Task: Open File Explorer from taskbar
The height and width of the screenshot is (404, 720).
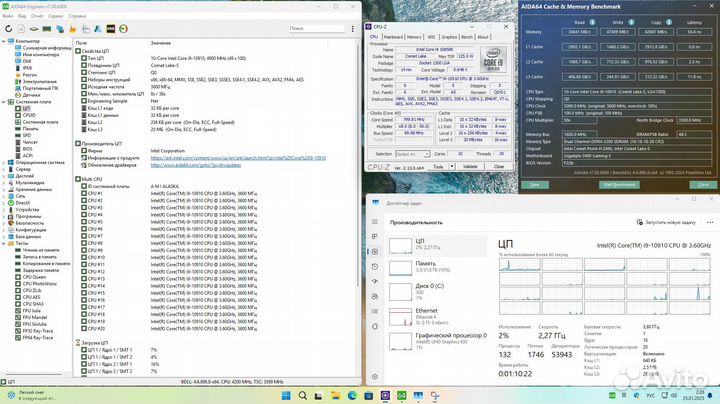Action: pos(336,396)
